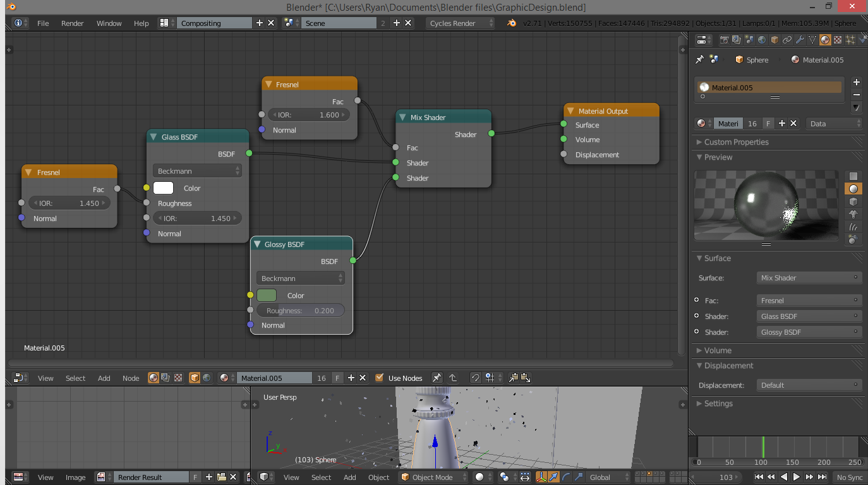Switch node tree to texture nodes
Viewport: 868px width, 485px height.
[178, 378]
